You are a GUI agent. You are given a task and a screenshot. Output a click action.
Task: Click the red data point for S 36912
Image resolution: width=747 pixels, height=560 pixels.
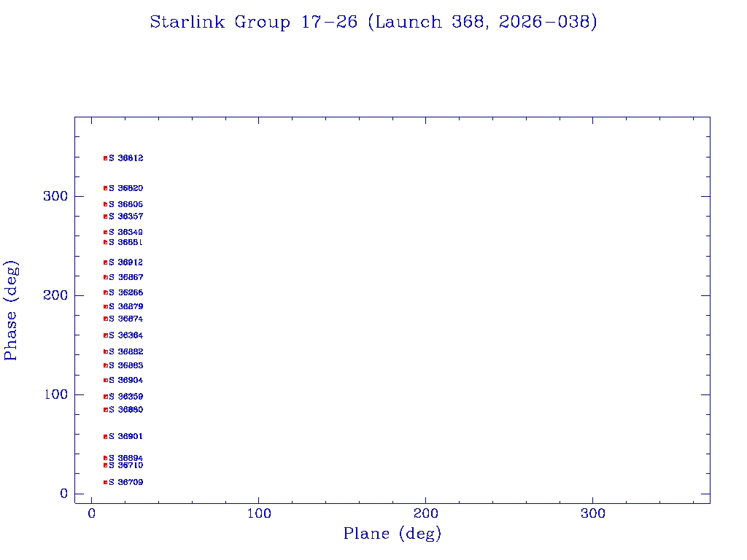pos(106,262)
